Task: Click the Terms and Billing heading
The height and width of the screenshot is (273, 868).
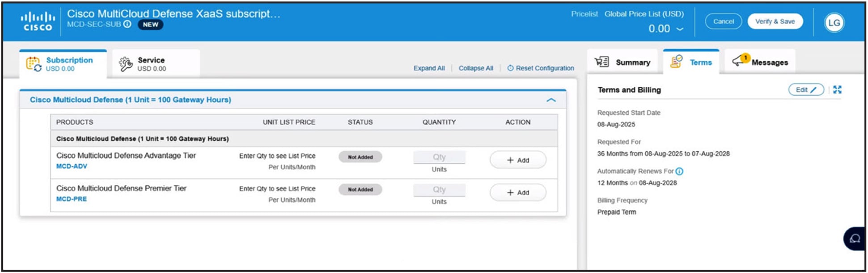Action: coord(629,90)
